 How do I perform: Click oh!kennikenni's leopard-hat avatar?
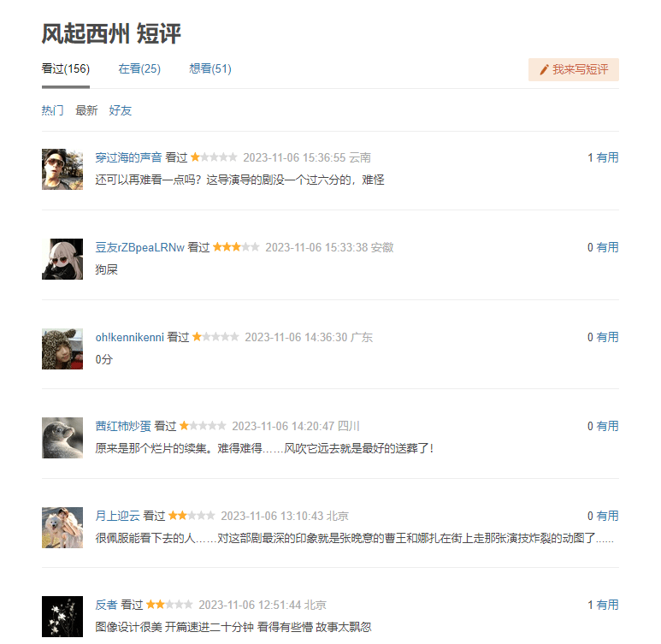point(62,349)
